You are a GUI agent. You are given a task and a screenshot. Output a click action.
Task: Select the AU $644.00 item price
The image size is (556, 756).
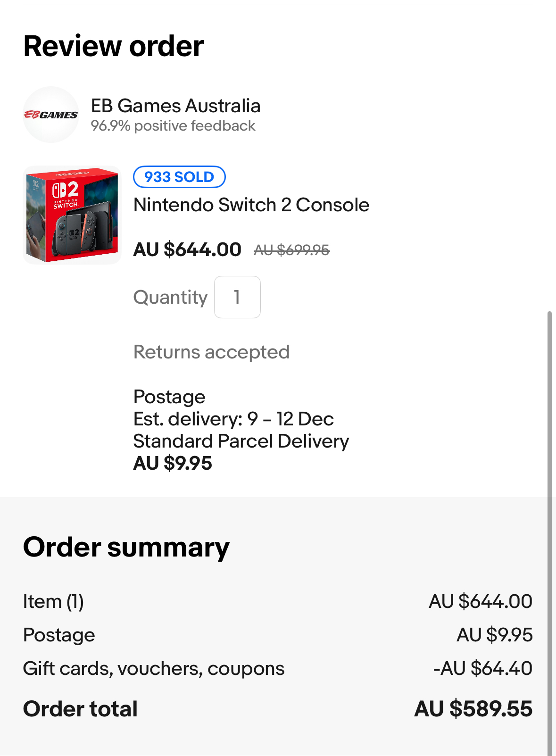187,249
